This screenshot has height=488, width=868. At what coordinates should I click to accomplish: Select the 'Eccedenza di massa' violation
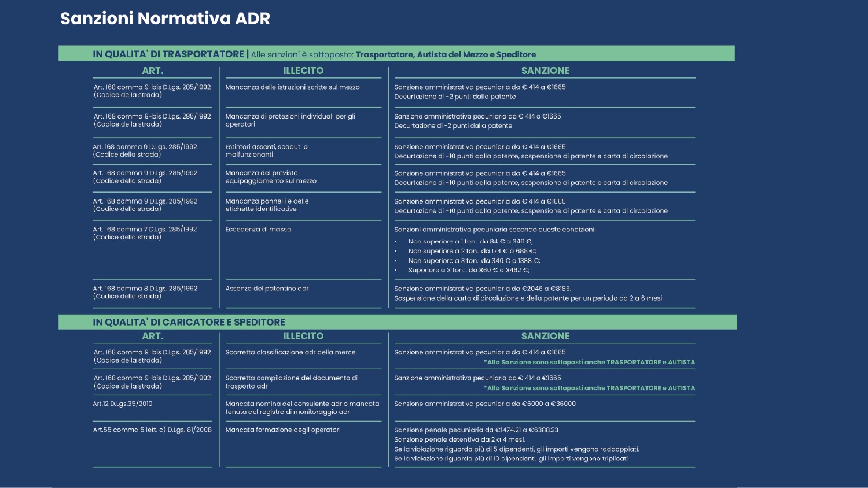258,230
